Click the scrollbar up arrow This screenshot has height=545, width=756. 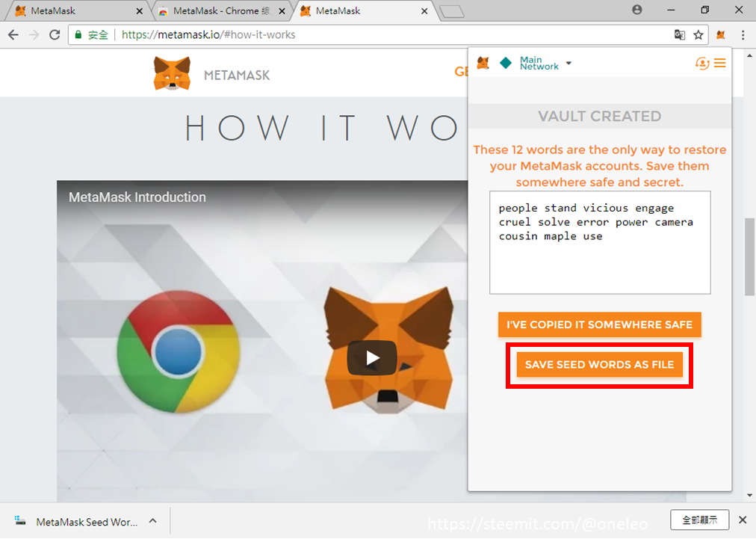tap(750, 55)
